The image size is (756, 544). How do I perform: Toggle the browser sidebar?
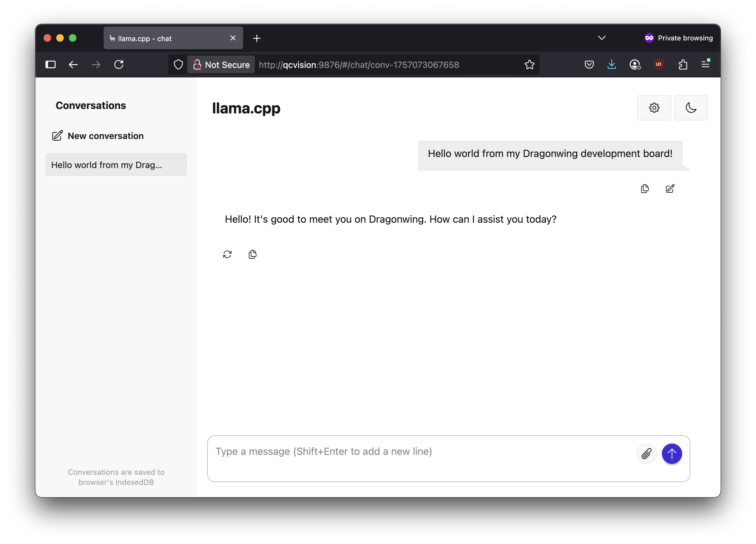click(50, 64)
